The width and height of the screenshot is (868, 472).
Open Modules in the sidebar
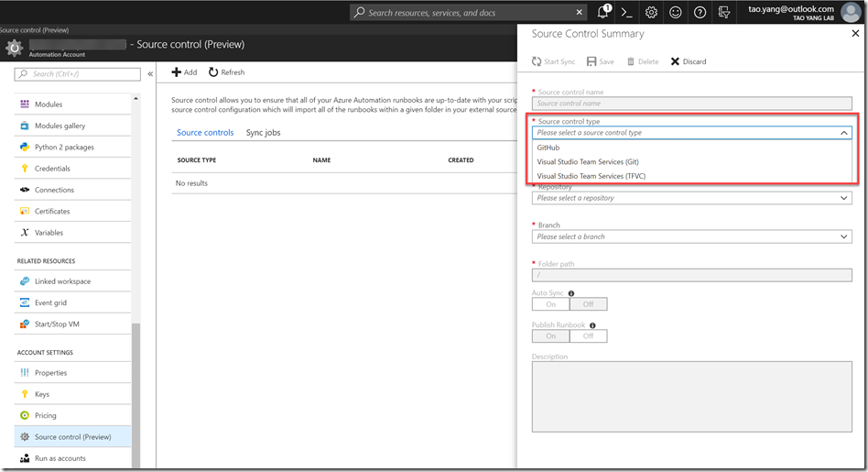tap(72, 104)
